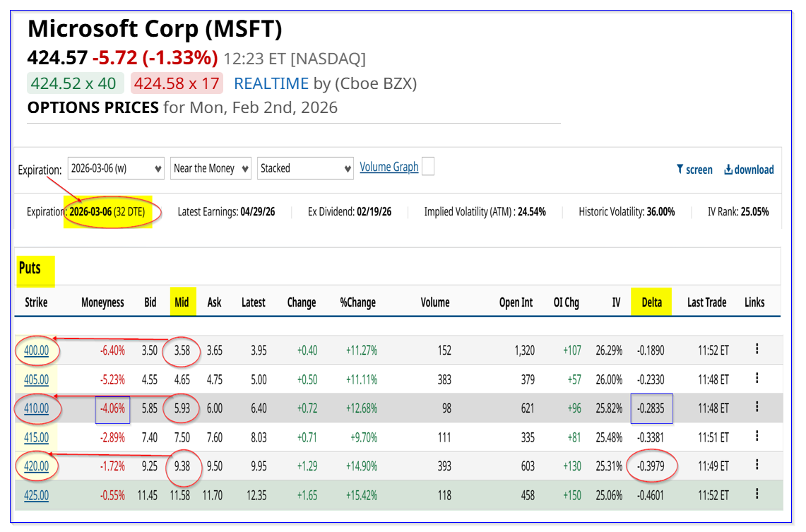Download the options data
The width and height of the screenshot is (806, 532).
749,170
